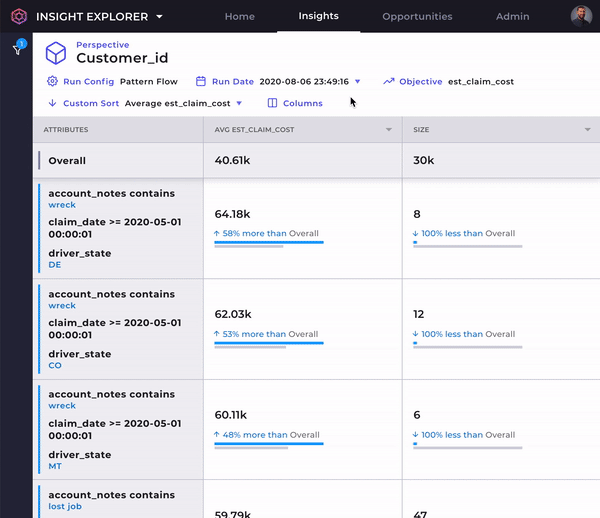The height and width of the screenshot is (518, 600).
Task: Click the Run Config gear icon
Action: pyautogui.click(x=52, y=81)
